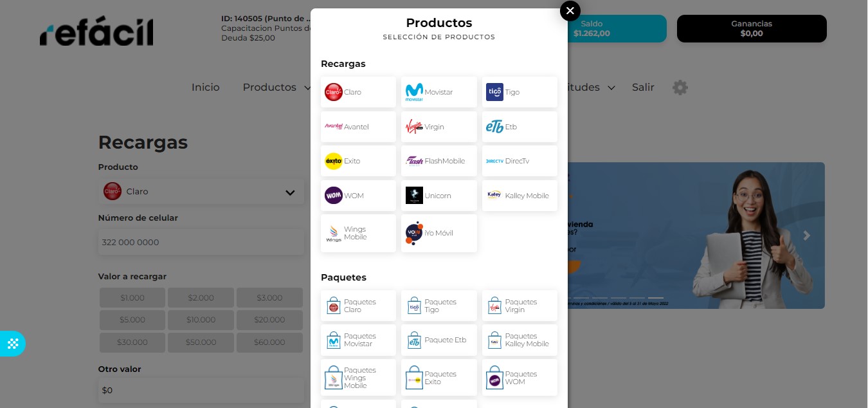
Task: Select the $1.000 recharge value
Action: click(x=132, y=298)
